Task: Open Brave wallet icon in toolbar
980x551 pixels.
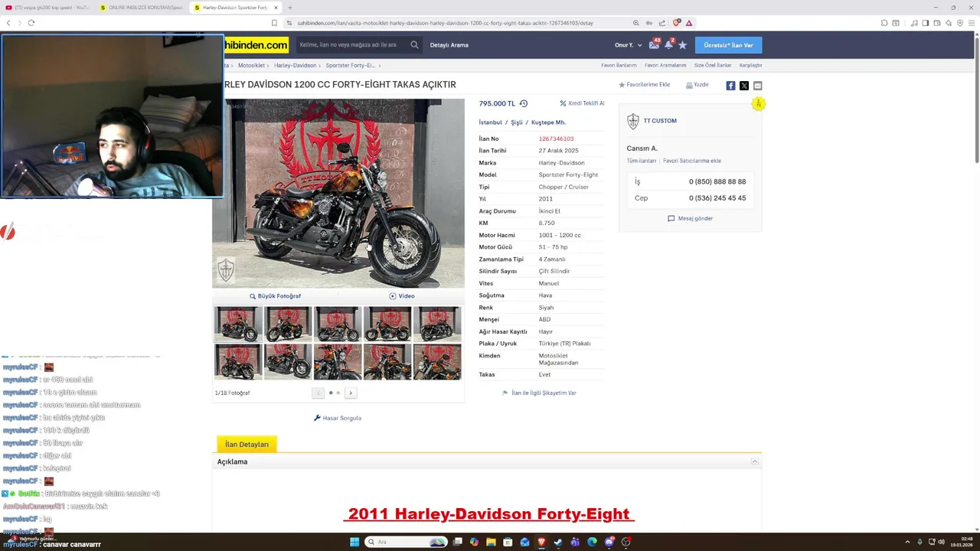Action: click(x=936, y=23)
